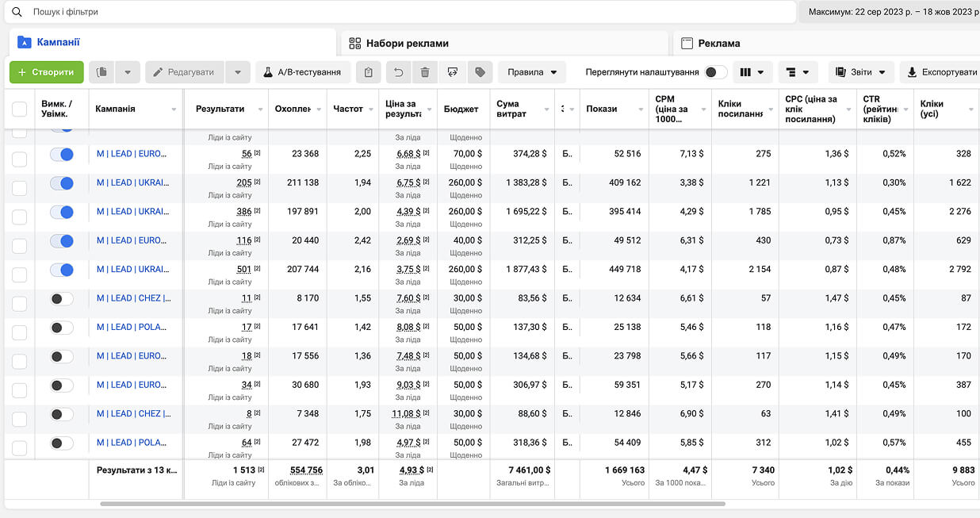Open the columns layout icon menu
The image size is (980, 518).
pos(752,72)
